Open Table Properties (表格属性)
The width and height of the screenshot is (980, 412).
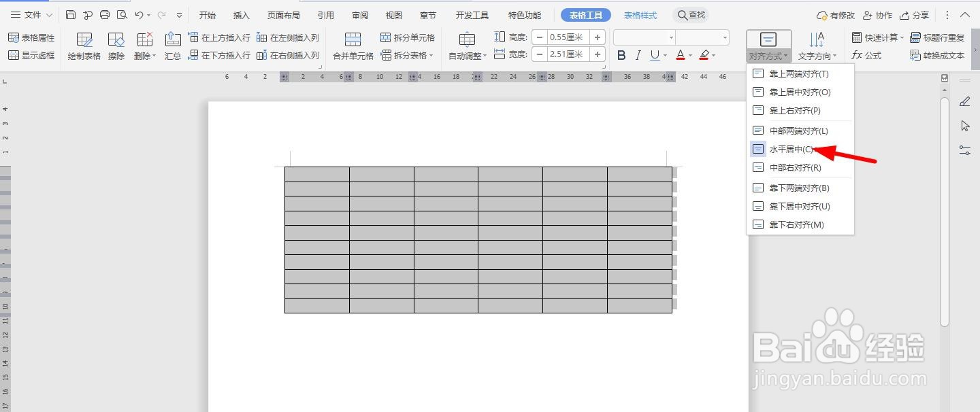click(x=32, y=37)
